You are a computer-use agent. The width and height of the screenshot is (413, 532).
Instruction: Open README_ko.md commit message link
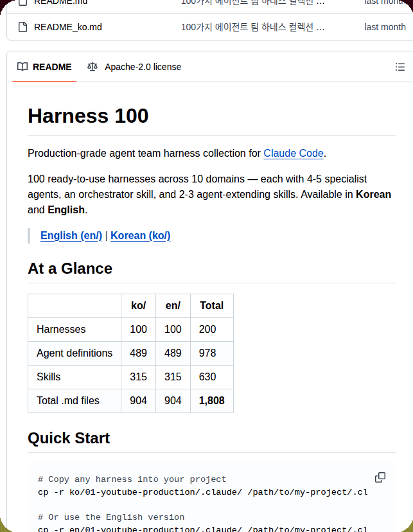coord(252,27)
